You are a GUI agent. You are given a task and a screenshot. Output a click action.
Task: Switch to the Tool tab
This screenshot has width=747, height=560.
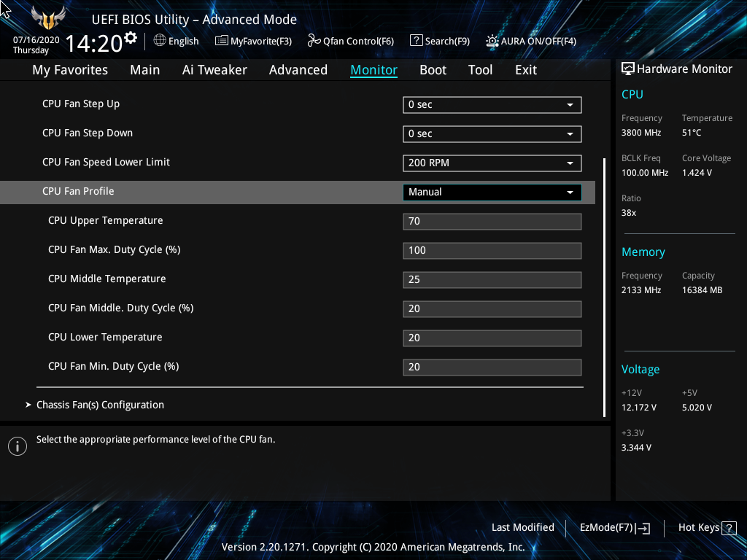pos(480,70)
